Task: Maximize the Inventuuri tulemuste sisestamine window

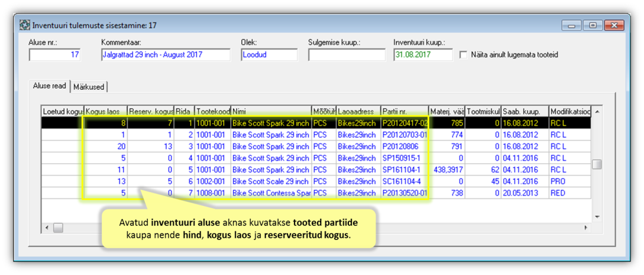Action: click(592, 26)
